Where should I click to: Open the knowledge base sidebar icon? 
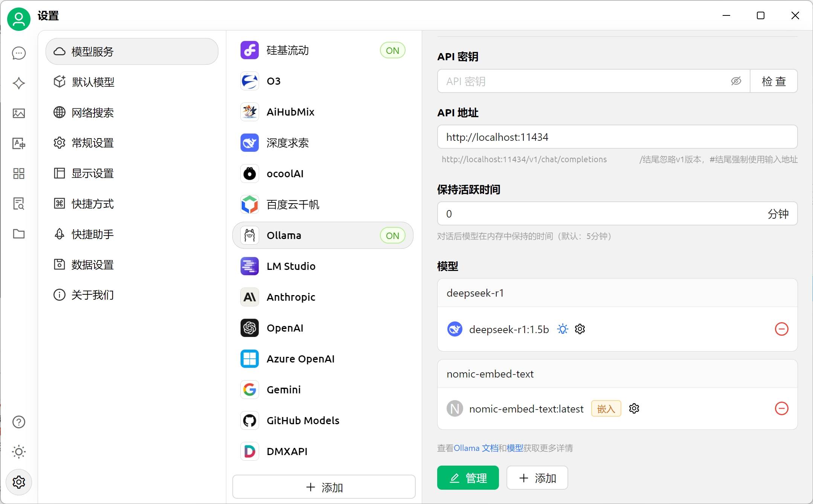(19, 204)
